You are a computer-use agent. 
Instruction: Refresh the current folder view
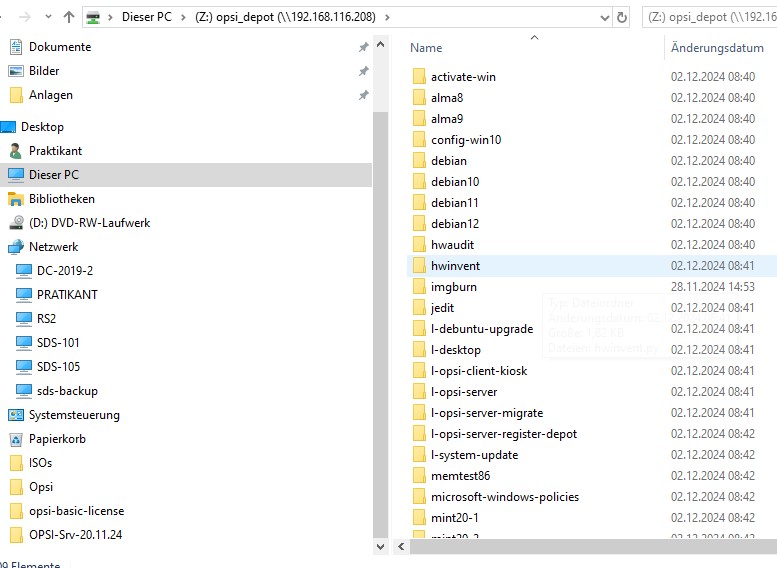[x=623, y=17]
